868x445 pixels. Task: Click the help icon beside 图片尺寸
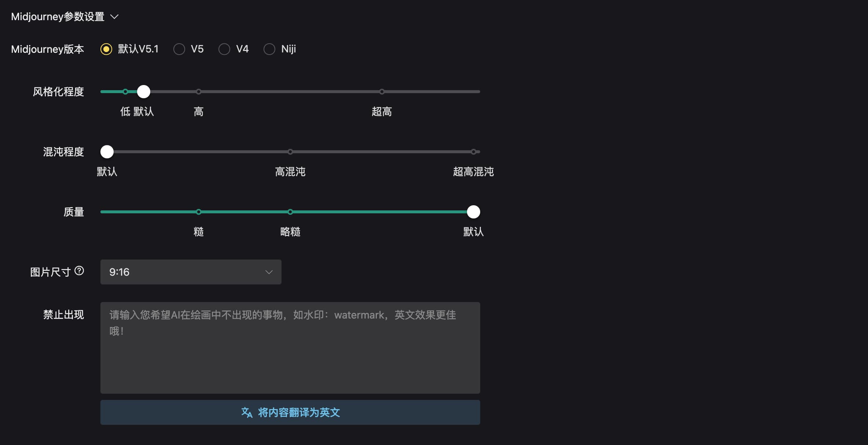pos(79,271)
